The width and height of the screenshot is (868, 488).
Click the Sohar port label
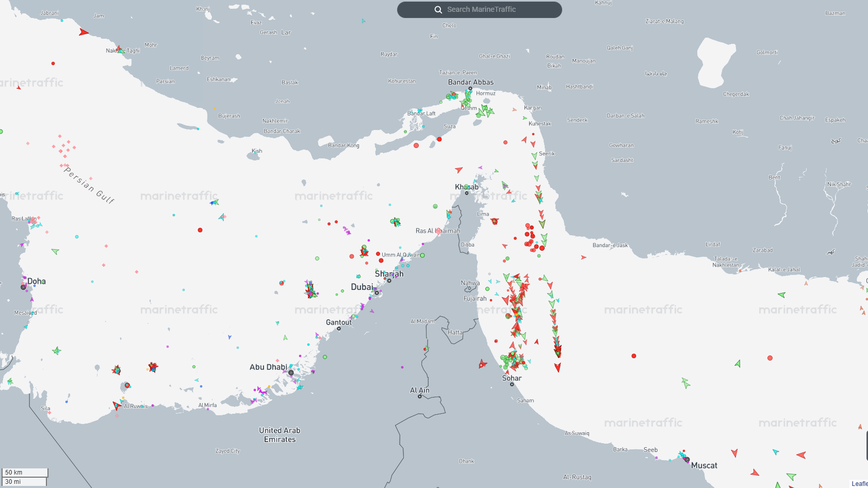(x=512, y=378)
